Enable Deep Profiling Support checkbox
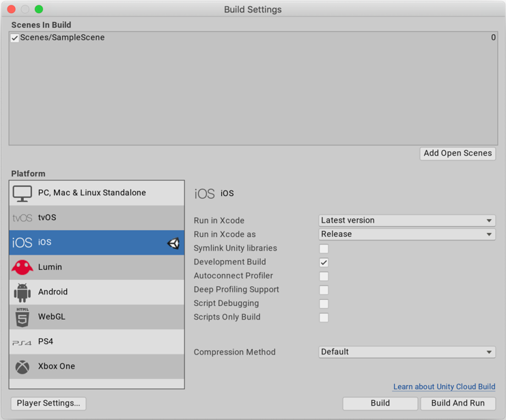The width and height of the screenshot is (506, 420). pyautogui.click(x=324, y=290)
